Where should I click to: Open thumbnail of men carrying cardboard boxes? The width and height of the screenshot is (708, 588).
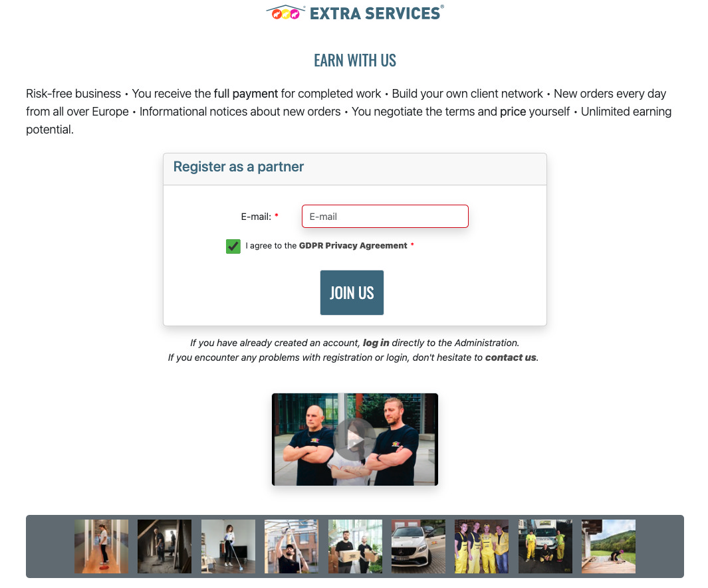355,546
